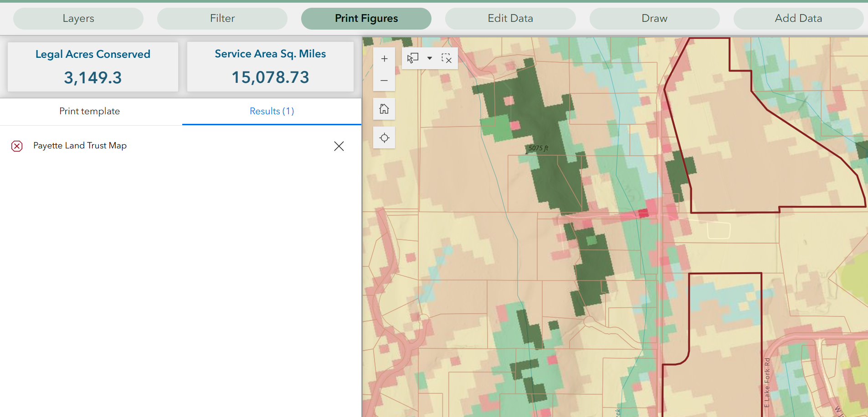Switch to the Layers panel
The width and height of the screenshot is (868, 417).
click(78, 18)
